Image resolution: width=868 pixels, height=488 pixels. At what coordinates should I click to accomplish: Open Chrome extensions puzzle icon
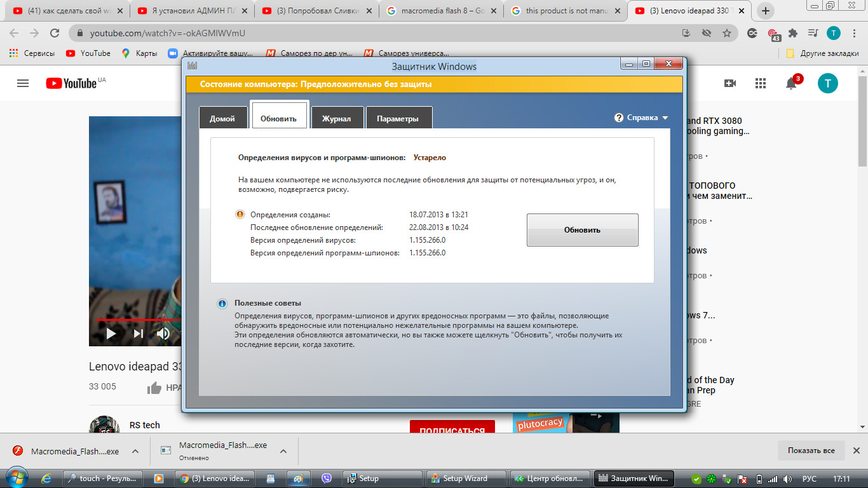click(x=792, y=33)
